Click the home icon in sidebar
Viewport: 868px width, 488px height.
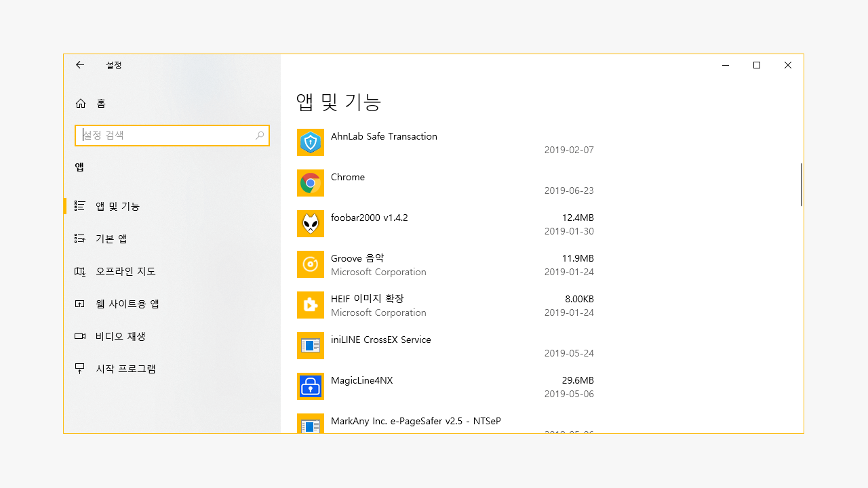click(81, 104)
